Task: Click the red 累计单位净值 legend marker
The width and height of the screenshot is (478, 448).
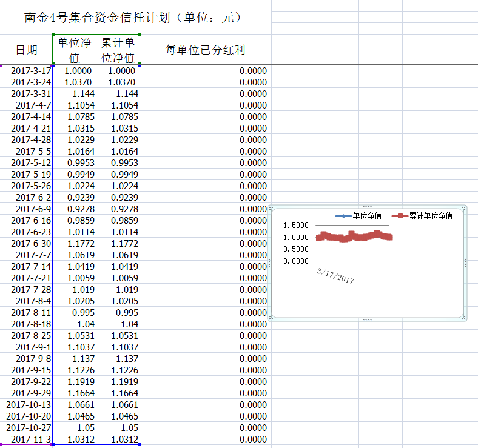Action: click(x=400, y=216)
